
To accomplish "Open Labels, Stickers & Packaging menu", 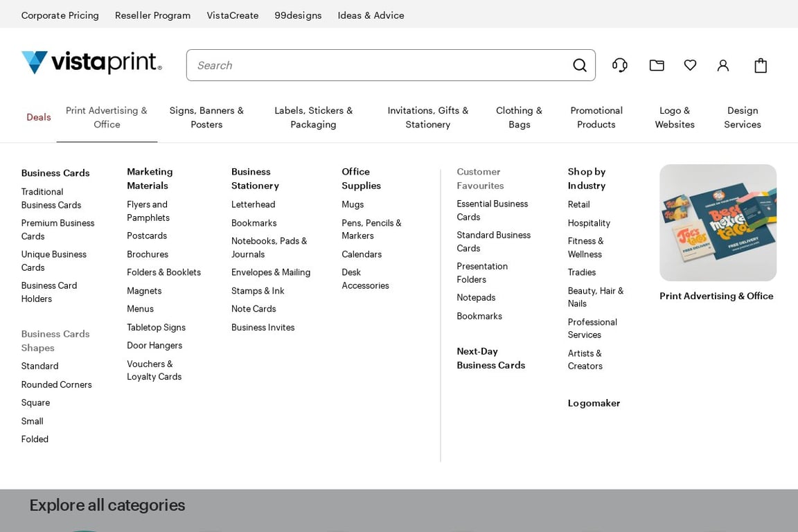I will [x=314, y=118].
